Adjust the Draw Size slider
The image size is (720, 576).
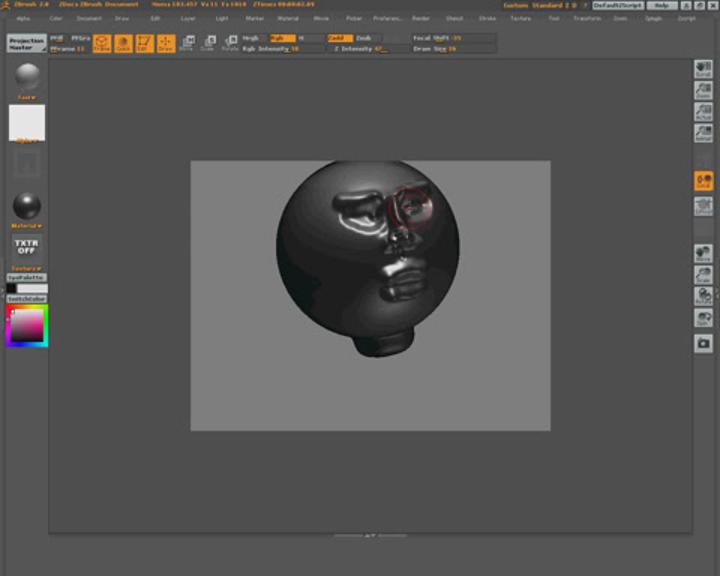click(x=453, y=49)
